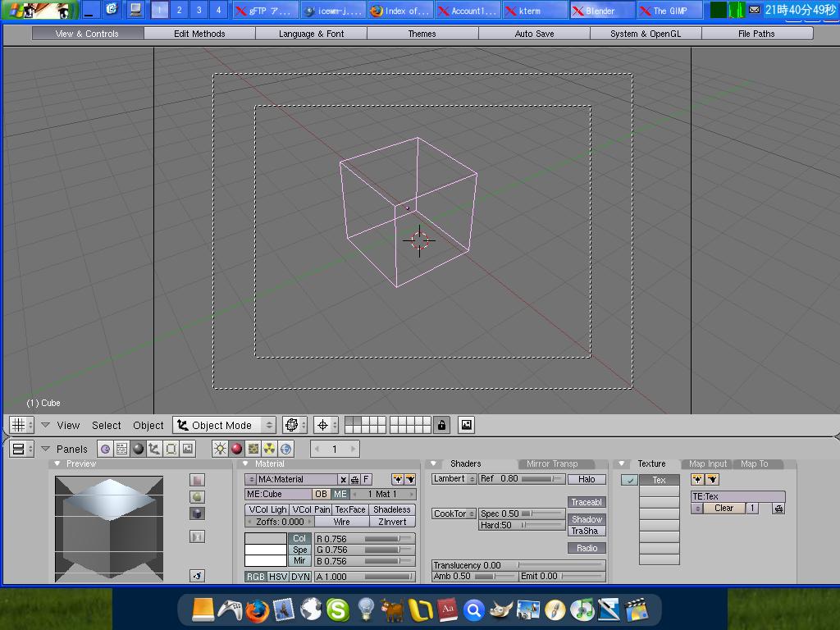Open the Editing buttons icon
Screen dimensions: 840x630
click(169, 449)
